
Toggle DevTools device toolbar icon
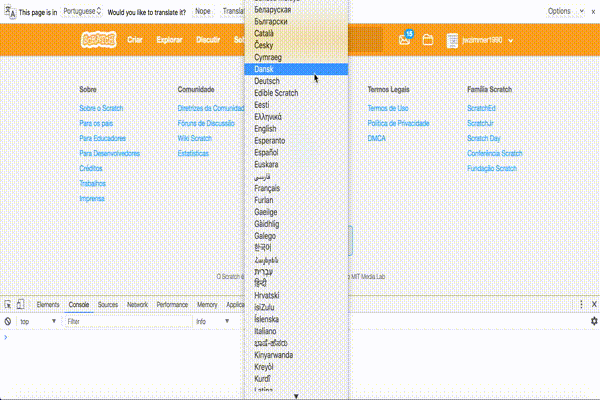20,305
